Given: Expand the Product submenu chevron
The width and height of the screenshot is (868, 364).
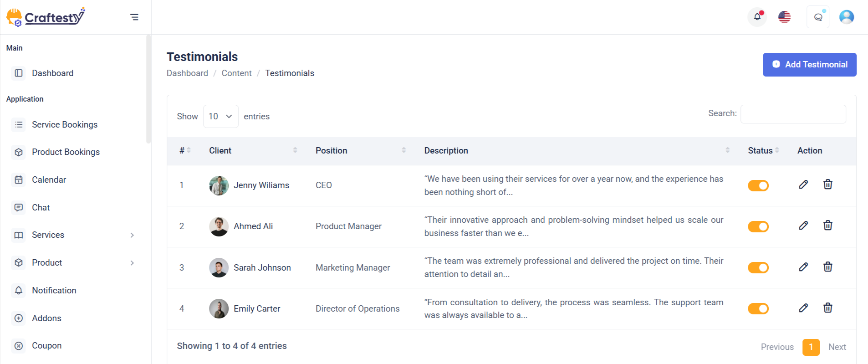Looking at the screenshot, I should coord(132,263).
